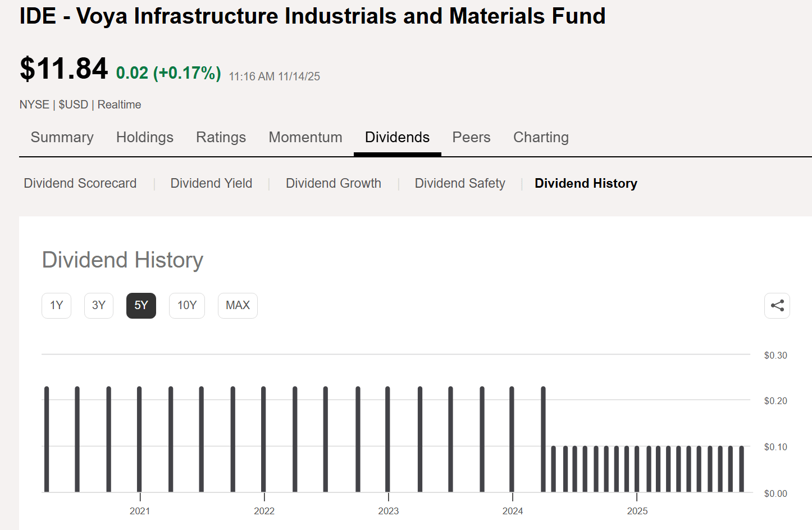Select the 10Y time range
812x530 pixels.
pos(186,305)
